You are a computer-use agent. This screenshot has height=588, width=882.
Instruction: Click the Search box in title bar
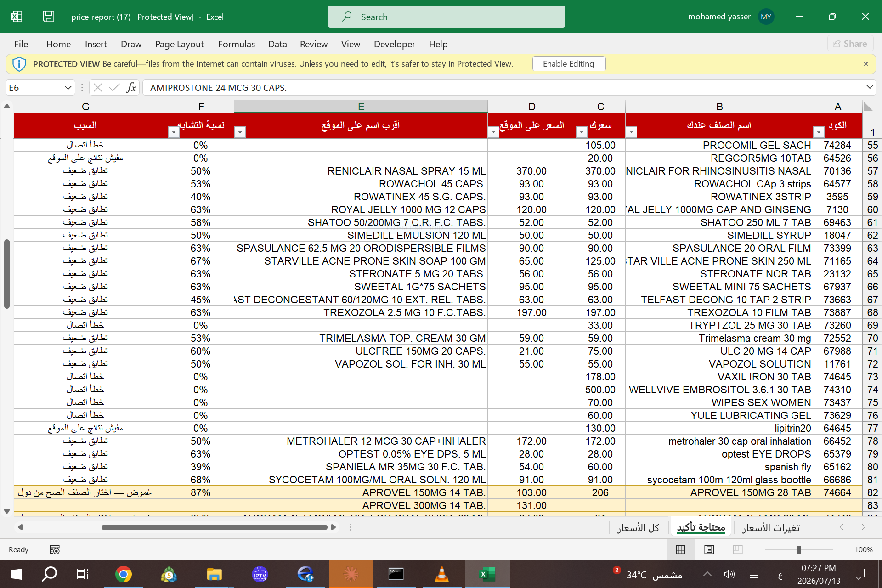pyautogui.click(x=447, y=17)
